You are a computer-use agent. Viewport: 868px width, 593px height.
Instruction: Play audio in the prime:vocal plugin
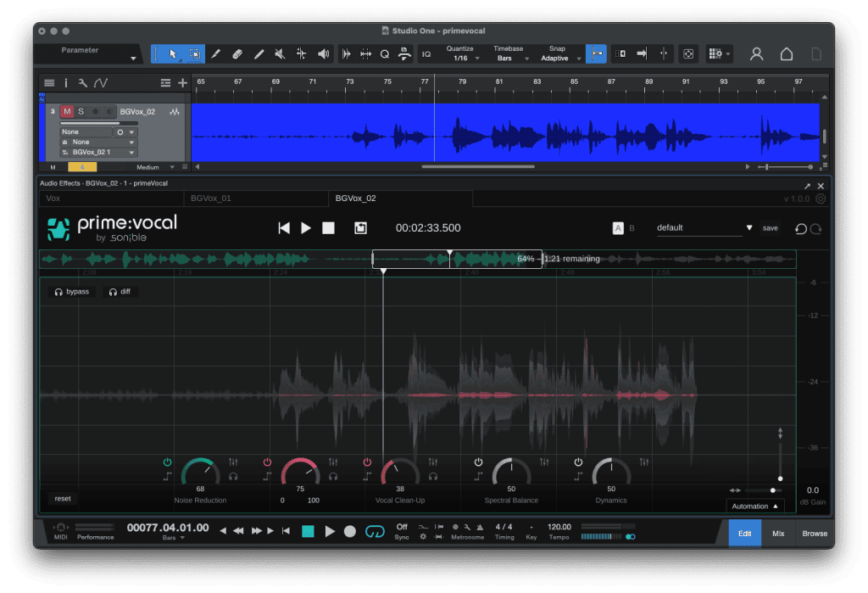tap(305, 227)
